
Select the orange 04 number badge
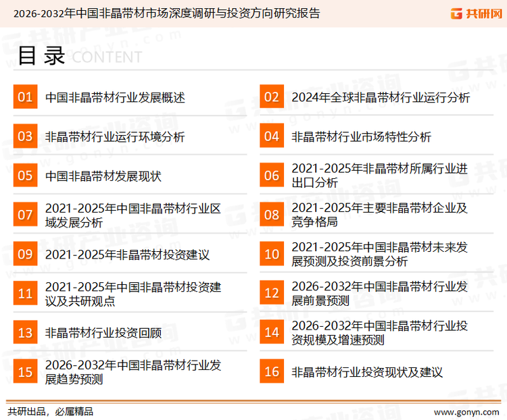point(271,136)
